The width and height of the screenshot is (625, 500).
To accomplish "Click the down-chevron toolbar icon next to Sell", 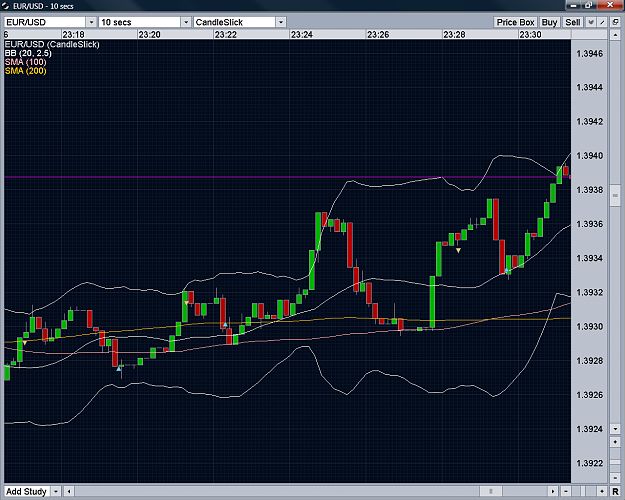I will click(x=591, y=22).
